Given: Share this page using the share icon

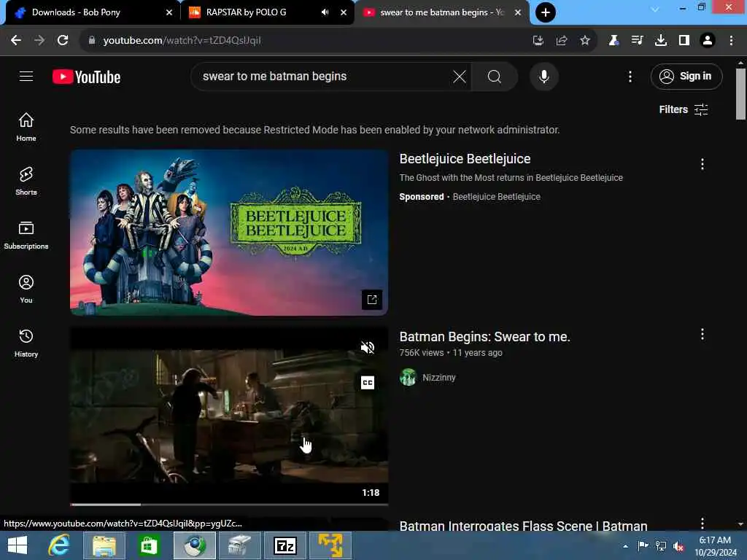Looking at the screenshot, I should (x=561, y=41).
